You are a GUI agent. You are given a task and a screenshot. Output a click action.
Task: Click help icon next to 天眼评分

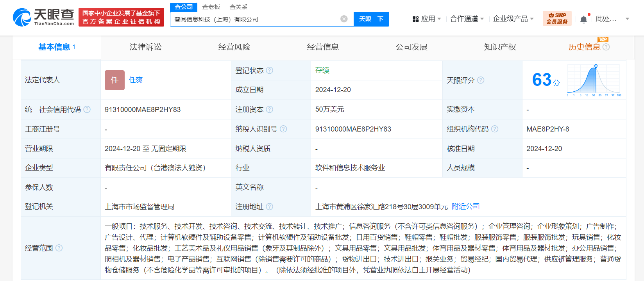click(481, 80)
